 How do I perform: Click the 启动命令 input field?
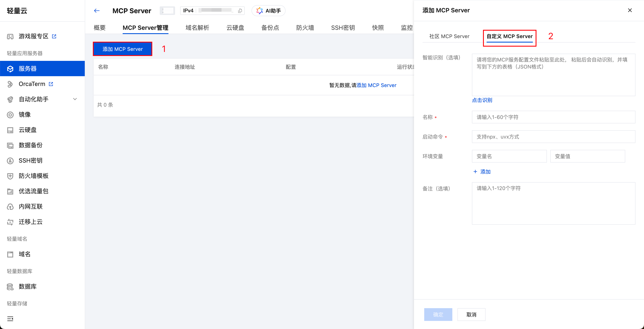tap(553, 137)
